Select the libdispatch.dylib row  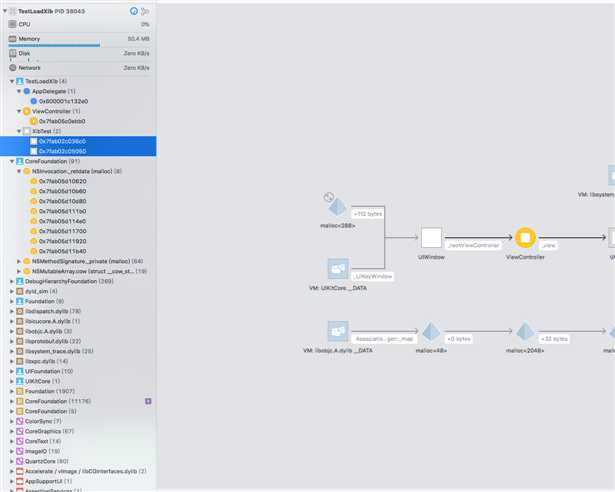(78, 311)
